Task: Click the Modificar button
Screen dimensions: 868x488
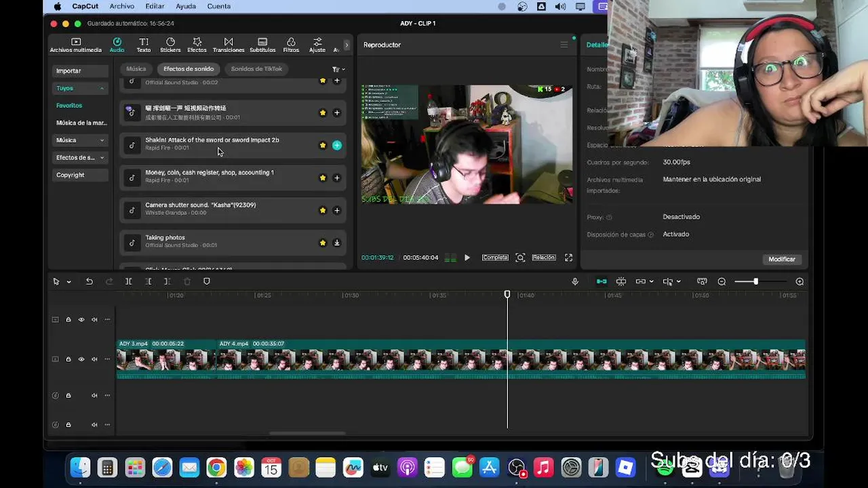Action: click(x=782, y=259)
